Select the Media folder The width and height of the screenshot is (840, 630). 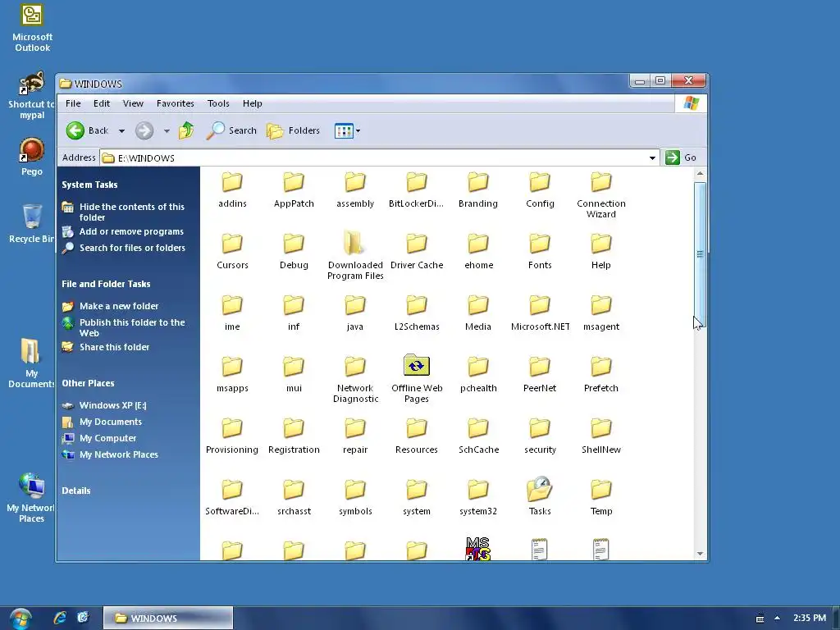(478, 313)
